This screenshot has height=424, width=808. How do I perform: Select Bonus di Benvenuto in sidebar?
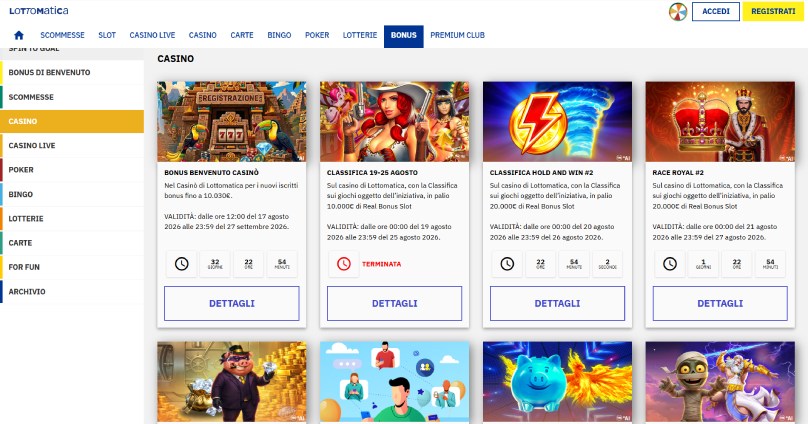72,73
